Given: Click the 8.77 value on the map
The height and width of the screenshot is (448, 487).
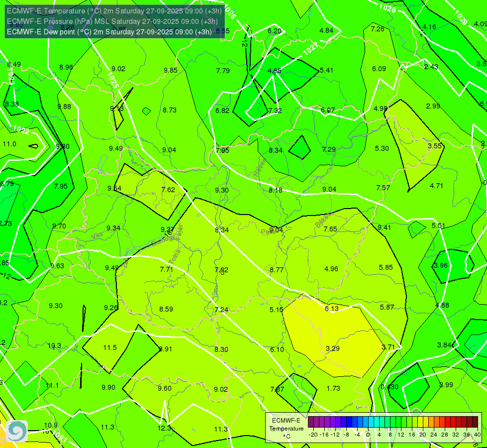Looking at the screenshot, I should (x=277, y=270).
